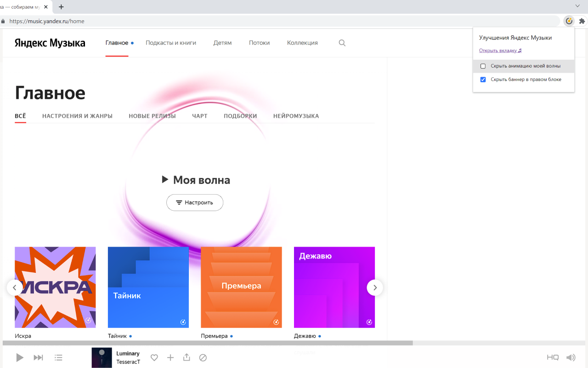Open the Детям section
This screenshot has height=368, width=588.
222,43
